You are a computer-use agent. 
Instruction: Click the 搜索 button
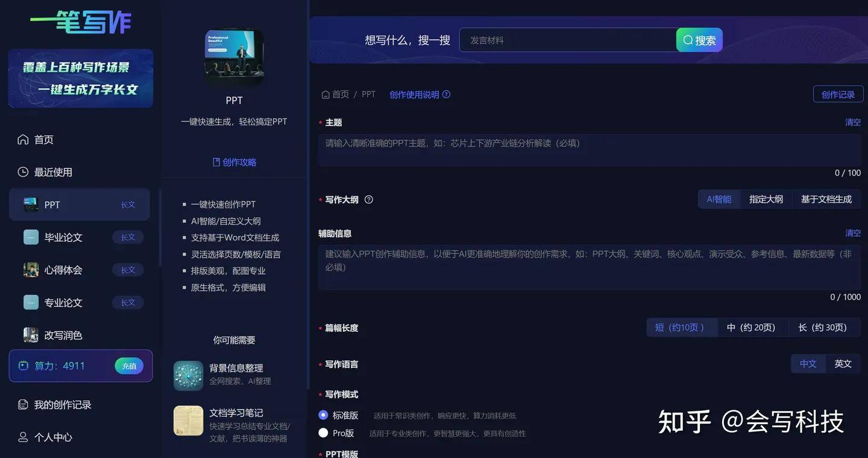point(699,40)
